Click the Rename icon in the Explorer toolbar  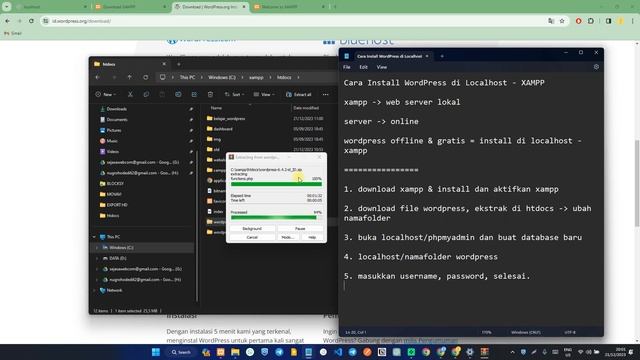[178, 94]
